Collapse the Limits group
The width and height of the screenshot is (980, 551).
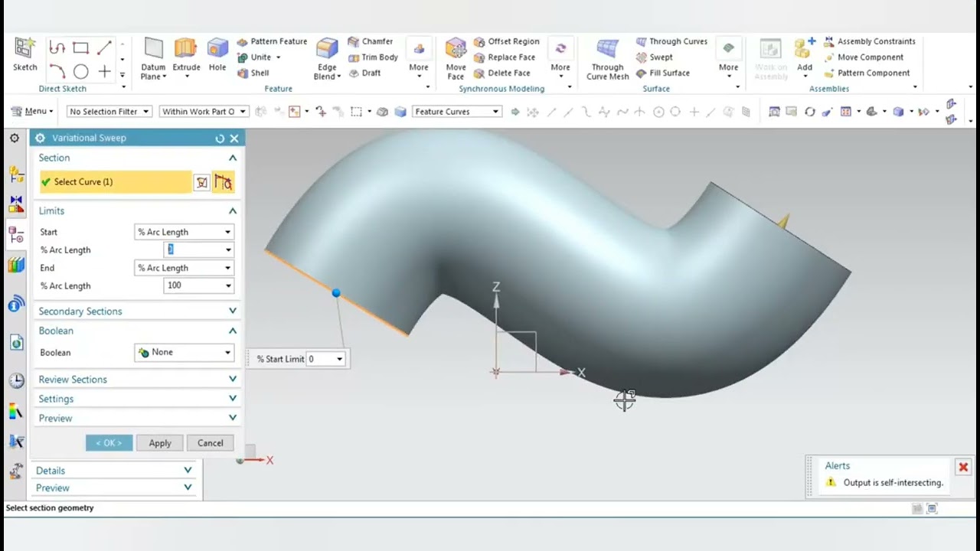click(x=233, y=210)
